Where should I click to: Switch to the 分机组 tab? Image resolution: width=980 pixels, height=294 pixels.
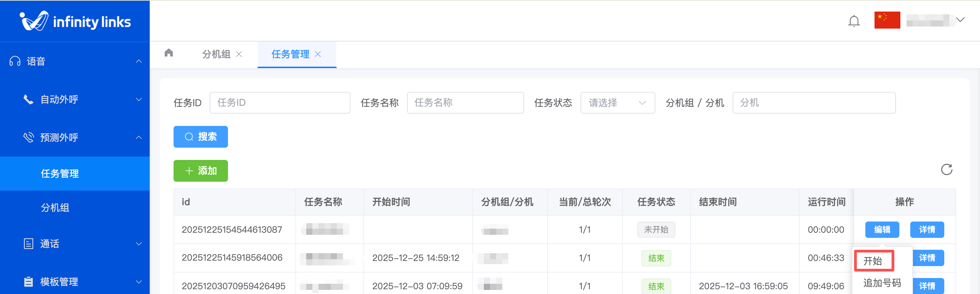(216, 54)
